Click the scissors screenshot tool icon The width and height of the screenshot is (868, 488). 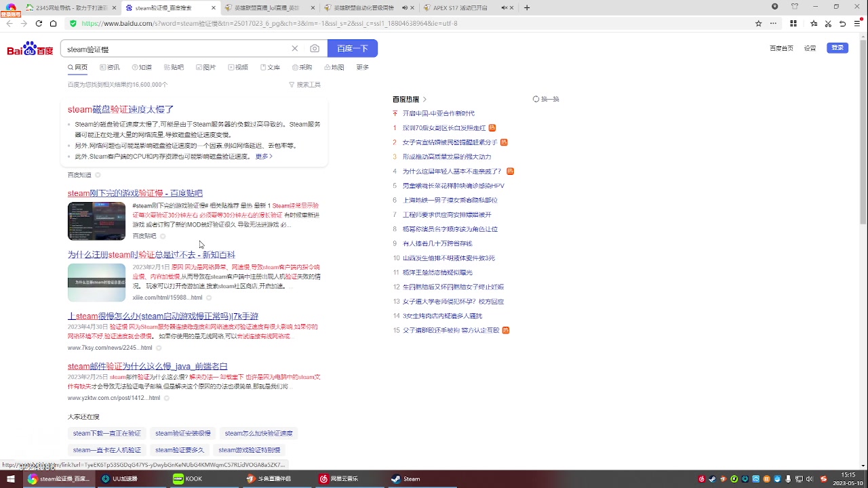pos(828,23)
